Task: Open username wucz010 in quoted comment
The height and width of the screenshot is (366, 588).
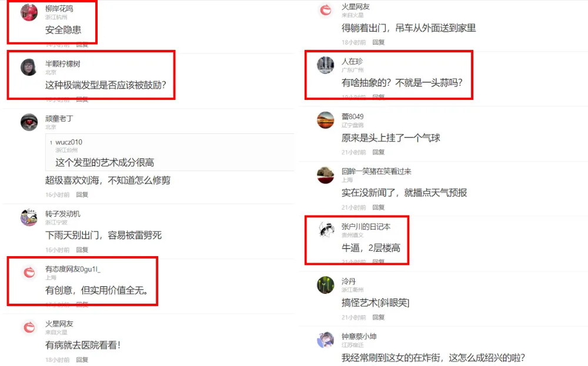Action: click(x=69, y=142)
